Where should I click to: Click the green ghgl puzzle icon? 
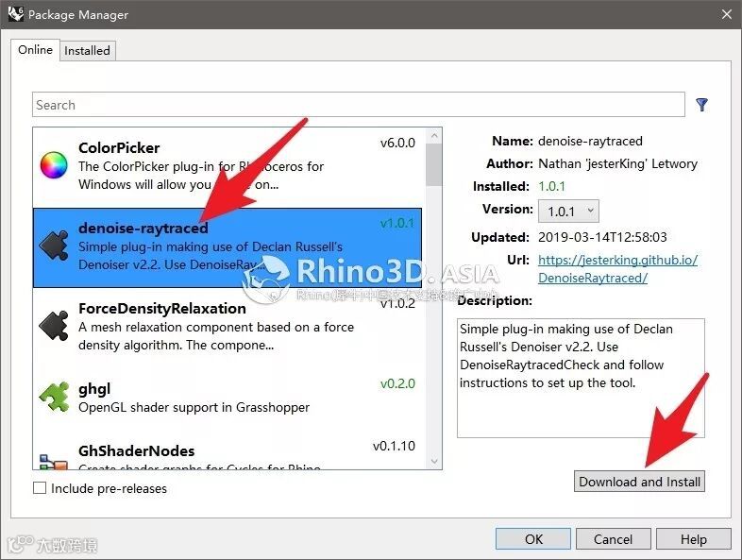pyautogui.click(x=54, y=398)
